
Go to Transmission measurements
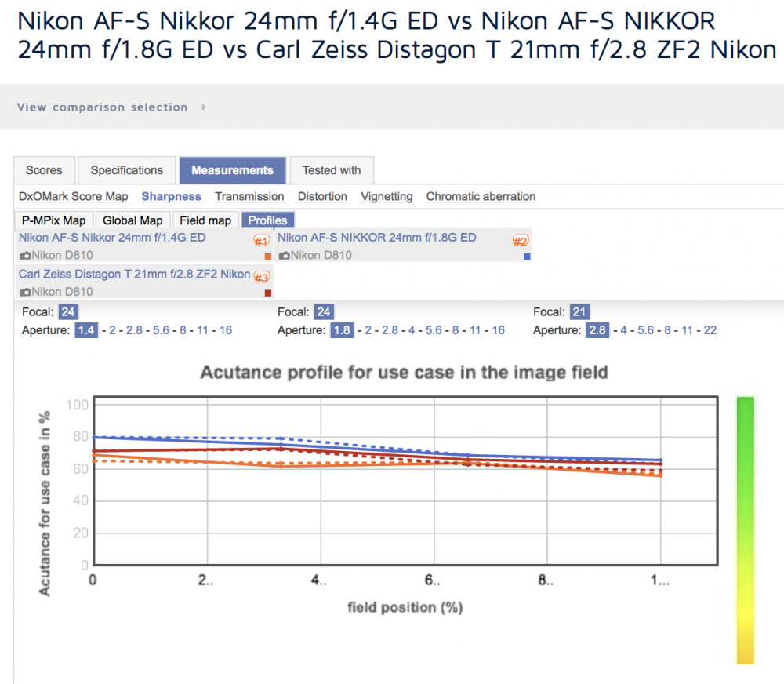pyautogui.click(x=249, y=197)
